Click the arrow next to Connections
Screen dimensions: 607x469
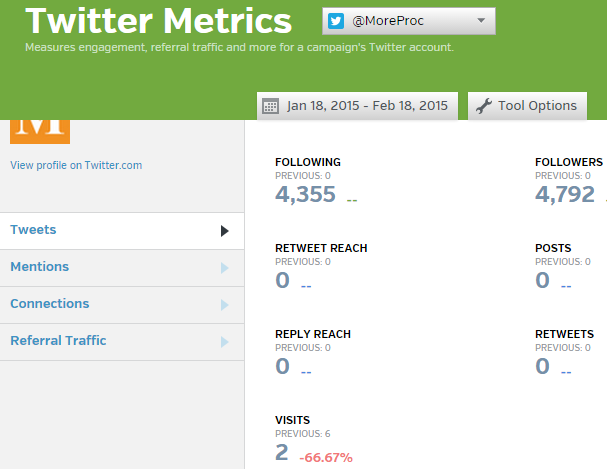225,305
